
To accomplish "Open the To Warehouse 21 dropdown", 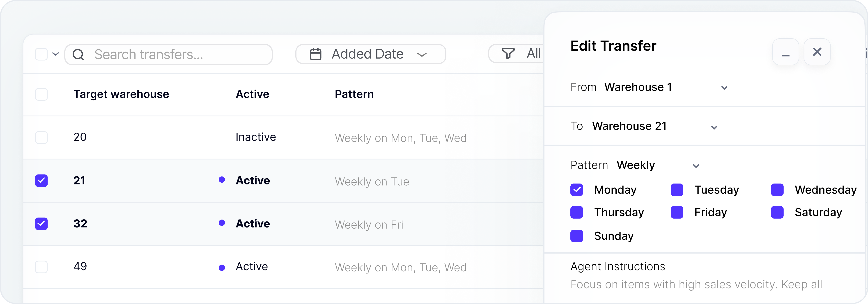I will [x=714, y=127].
